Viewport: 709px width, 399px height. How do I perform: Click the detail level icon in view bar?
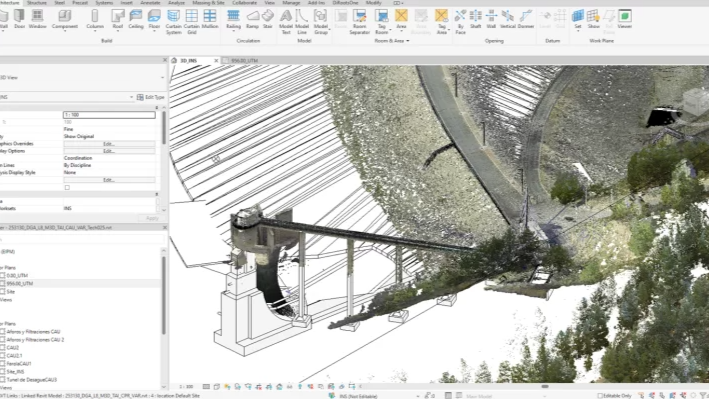point(206,387)
